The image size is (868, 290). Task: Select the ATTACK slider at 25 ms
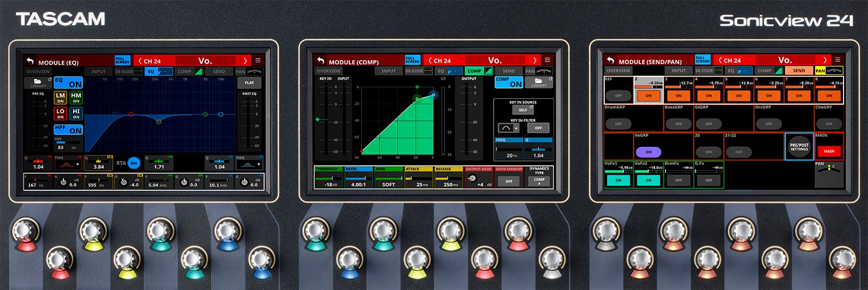(x=419, y=177)
